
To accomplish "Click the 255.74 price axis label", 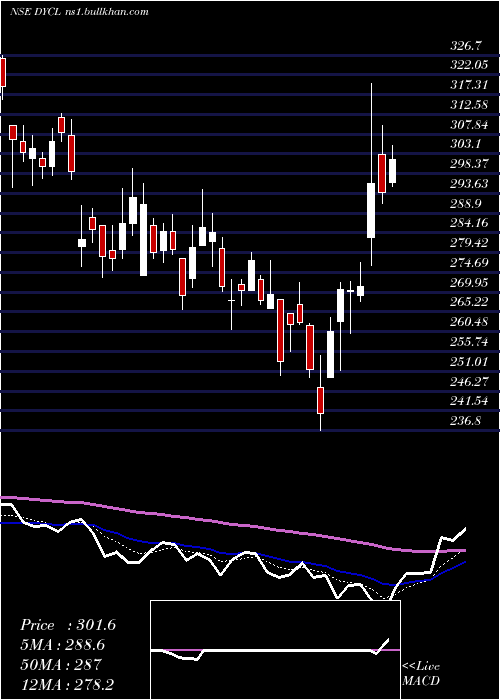I will point(469,342).
